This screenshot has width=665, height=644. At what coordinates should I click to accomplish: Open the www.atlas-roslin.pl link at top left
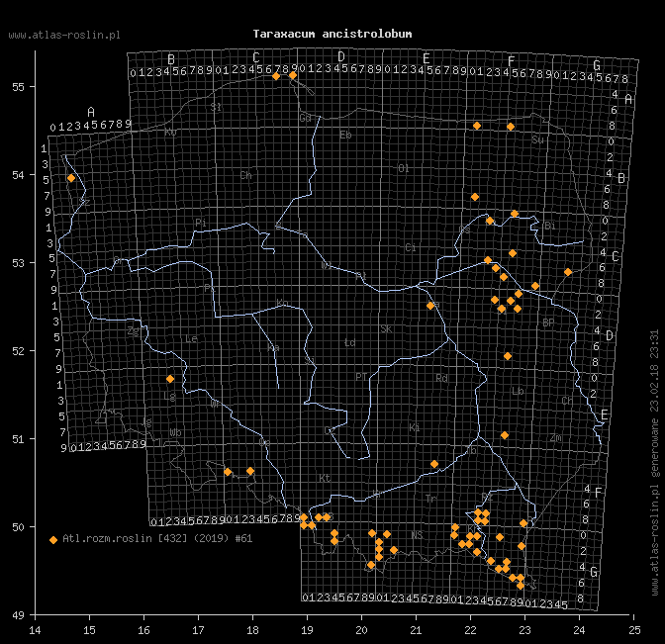tap(64, 36)
